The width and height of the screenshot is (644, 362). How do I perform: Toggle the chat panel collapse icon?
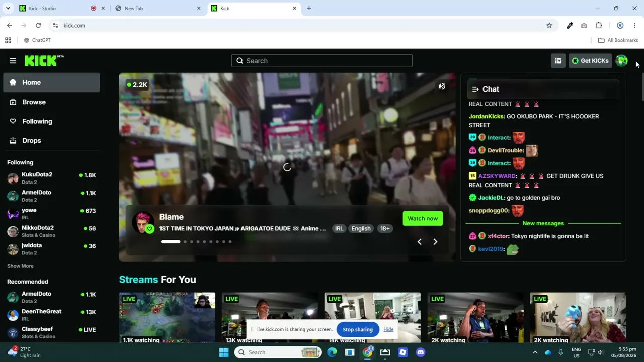[475, 89]
